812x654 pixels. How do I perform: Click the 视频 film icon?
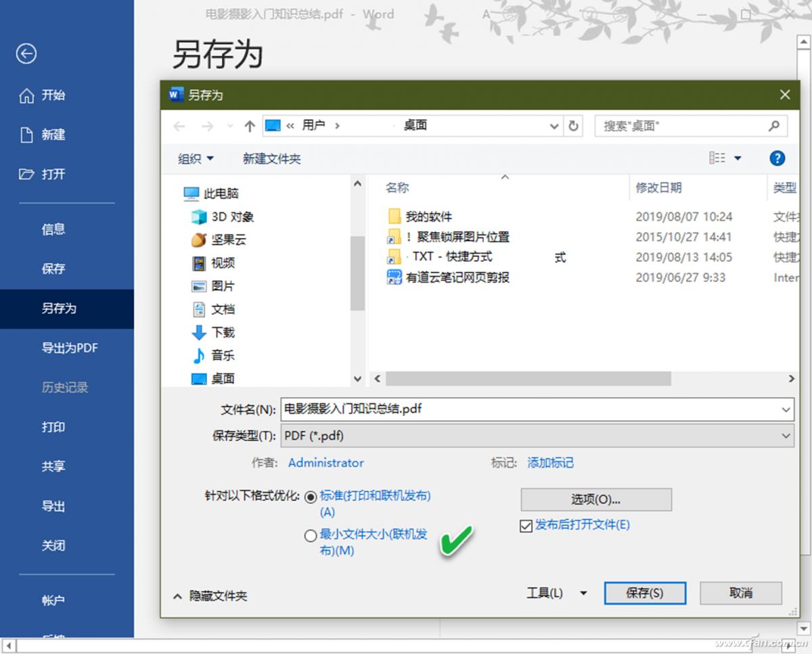199,263
